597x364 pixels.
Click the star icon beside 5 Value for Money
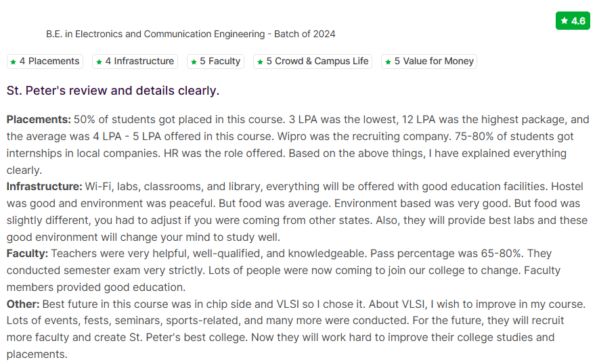(389, 62)
